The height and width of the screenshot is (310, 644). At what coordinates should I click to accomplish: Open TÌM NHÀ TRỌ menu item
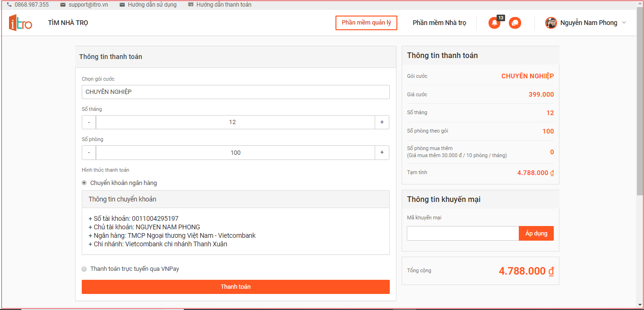pos(68,23)
